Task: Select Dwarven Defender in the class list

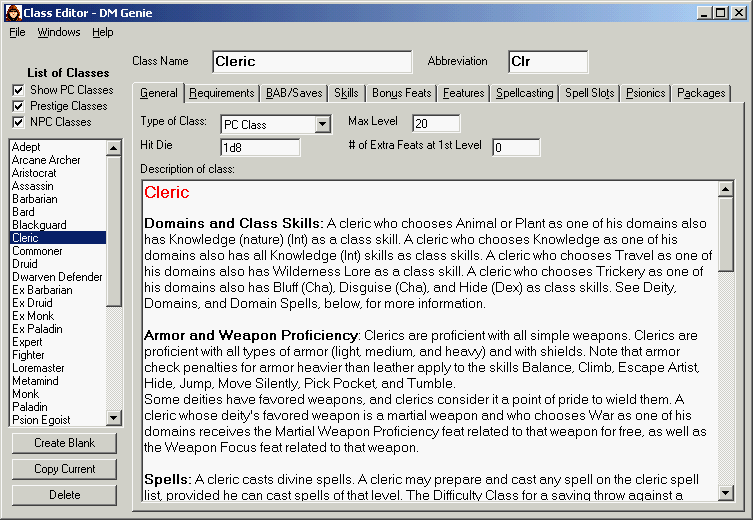Action: click(58, 277)
